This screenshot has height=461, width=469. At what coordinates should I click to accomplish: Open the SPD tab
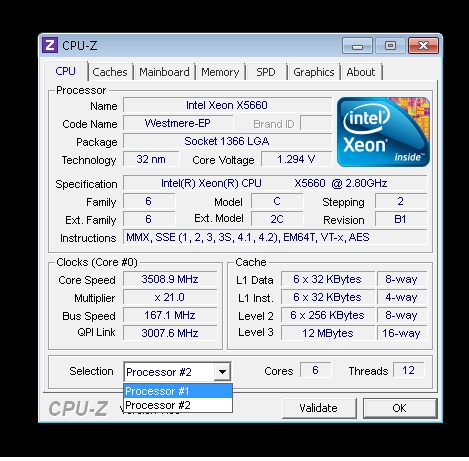266,72
